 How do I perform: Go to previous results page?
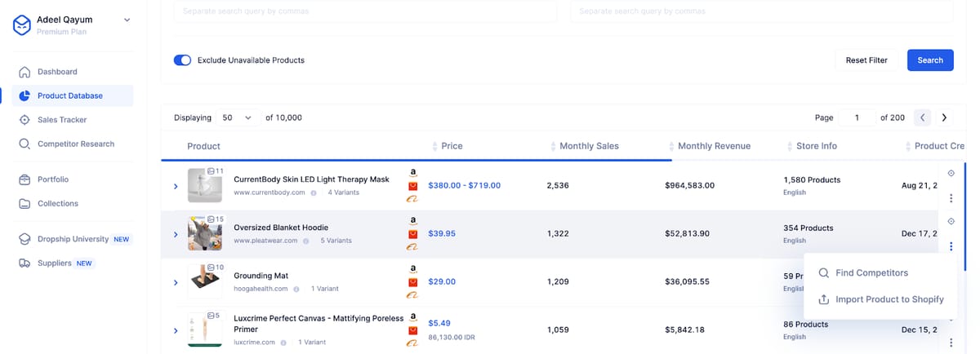coord(923,117)
